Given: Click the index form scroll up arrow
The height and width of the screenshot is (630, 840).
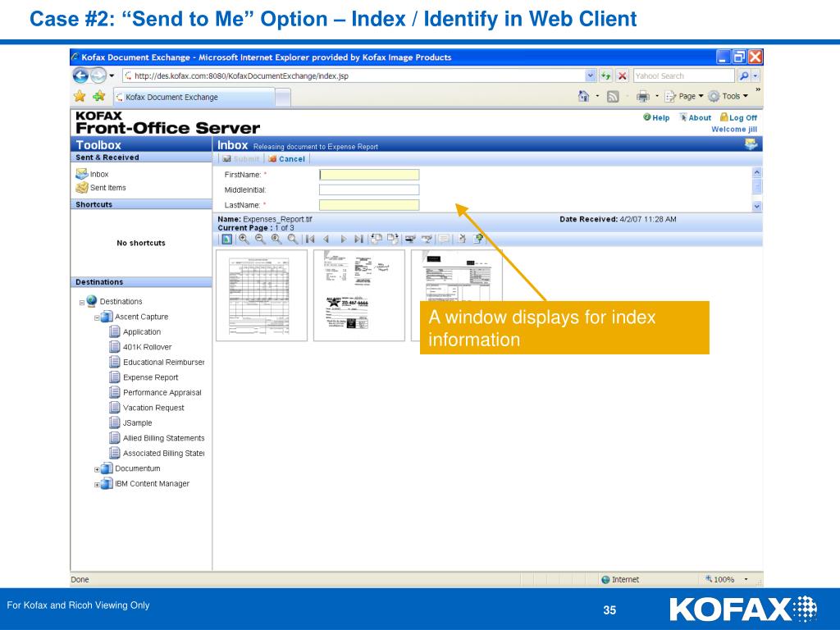Looking at the screenshot, I should click(757, 172).
